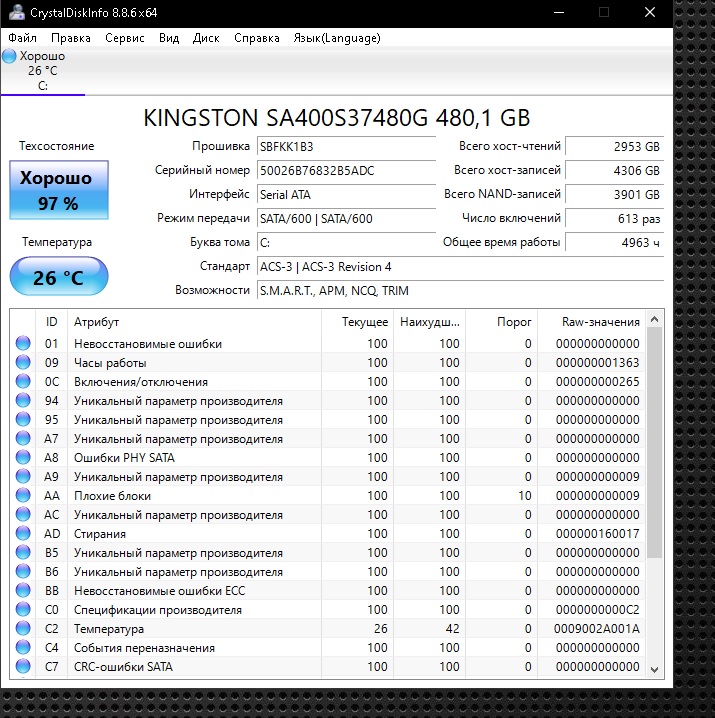Click the Порог column header
The image size is (715, 718).
coord(502,322)
